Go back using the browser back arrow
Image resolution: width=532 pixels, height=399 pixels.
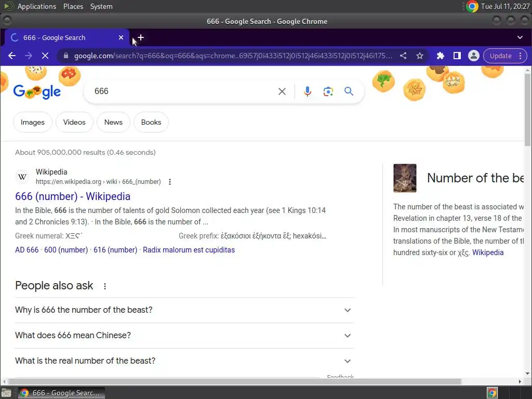pyautogui.click(x=12, y=56)
